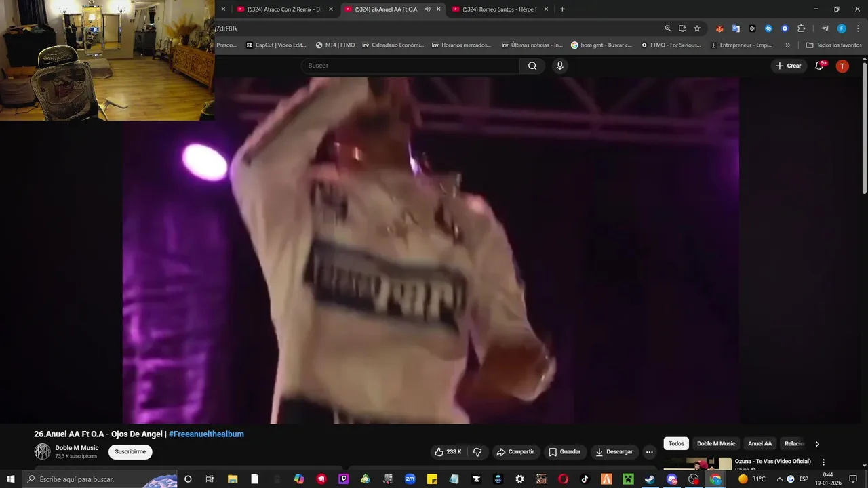Like the video with thumbs up 233 K
Screen dimensions: 868x488
click(x=448, y=452)
